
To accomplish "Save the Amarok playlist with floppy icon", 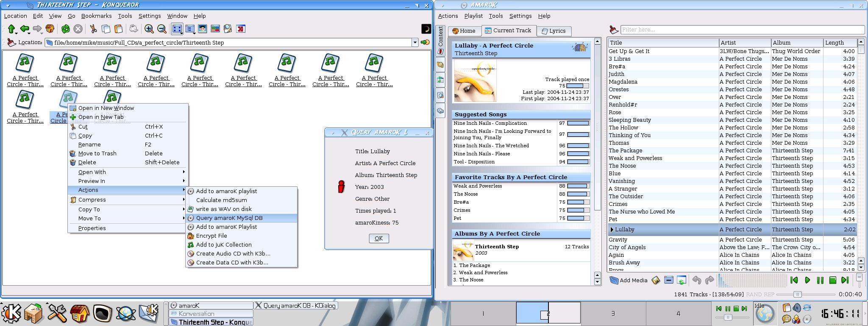I will click(656, 280).
